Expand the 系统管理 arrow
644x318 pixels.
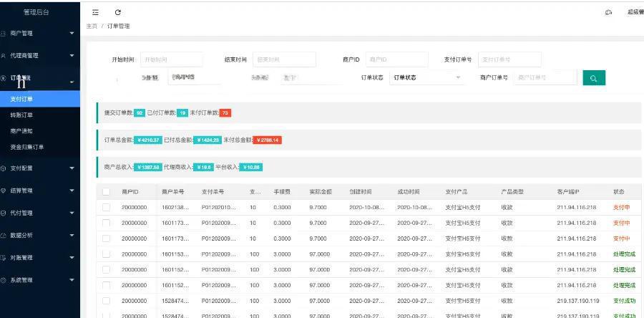coord(72,280)
